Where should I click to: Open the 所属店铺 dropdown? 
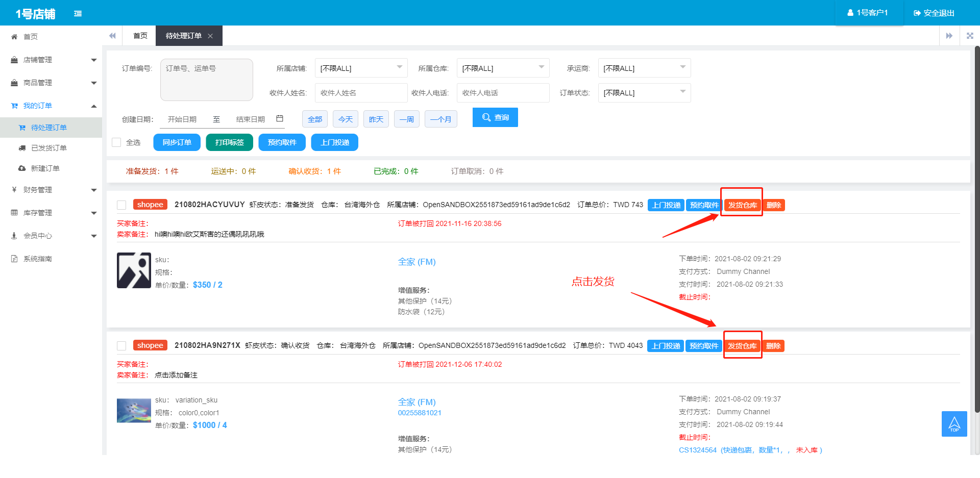[x=361, y=68]
